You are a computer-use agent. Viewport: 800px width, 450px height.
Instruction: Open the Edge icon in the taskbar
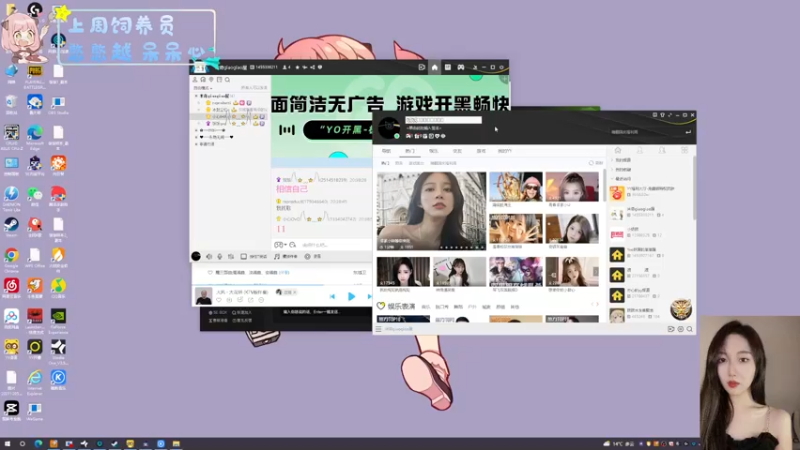pyautogui.click(x=38, y=444)
